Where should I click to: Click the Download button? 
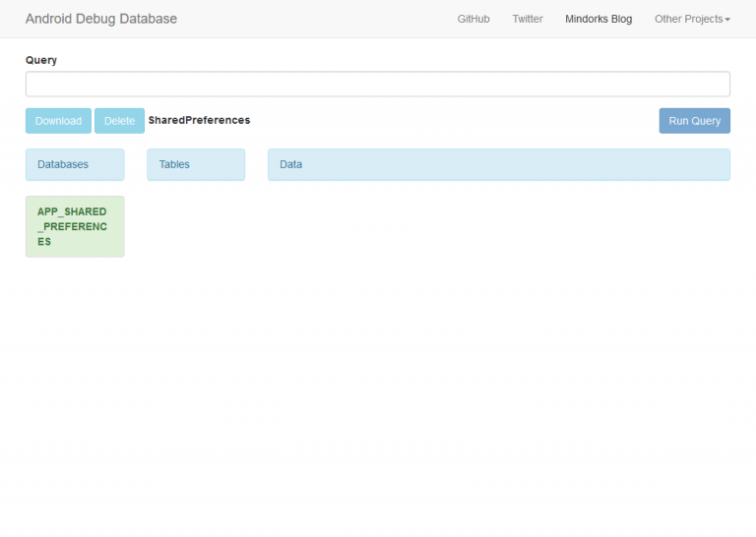pos(58,121)
